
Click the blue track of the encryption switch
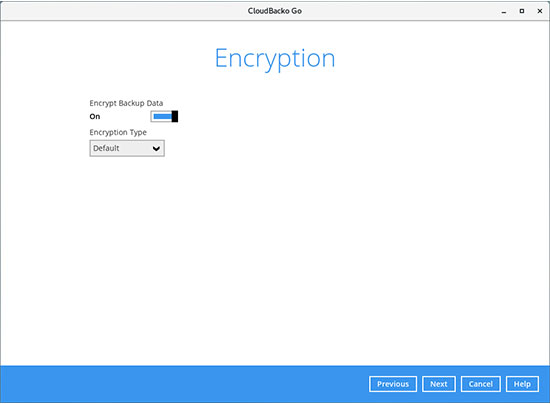coord(162,116)
